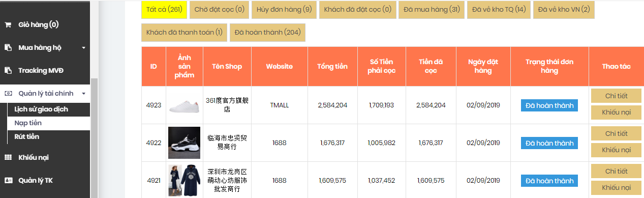The height and width of the screenshot is (198, 644).
Task: Click Khiếu nại for order 4922
Action: pos(617,150)
